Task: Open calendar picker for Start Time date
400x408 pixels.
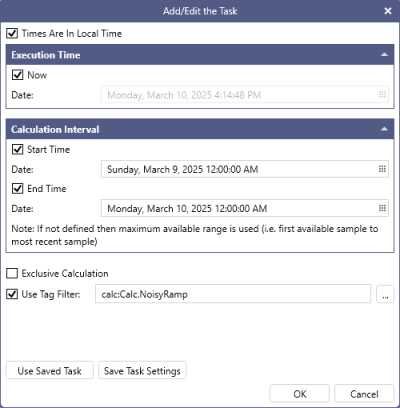Action: click(x=382, y=169)
